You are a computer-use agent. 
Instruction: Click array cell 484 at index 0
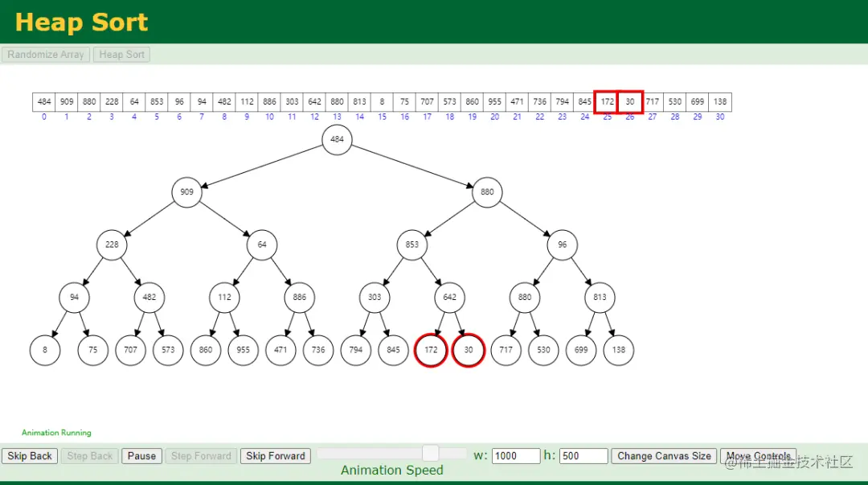[43, 102]
